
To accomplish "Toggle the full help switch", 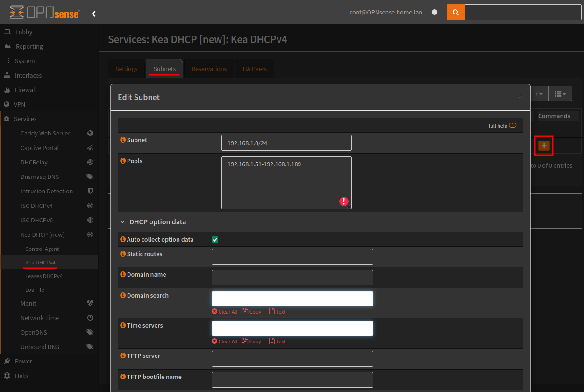I will pyautogui.click(x=513, y=126).
